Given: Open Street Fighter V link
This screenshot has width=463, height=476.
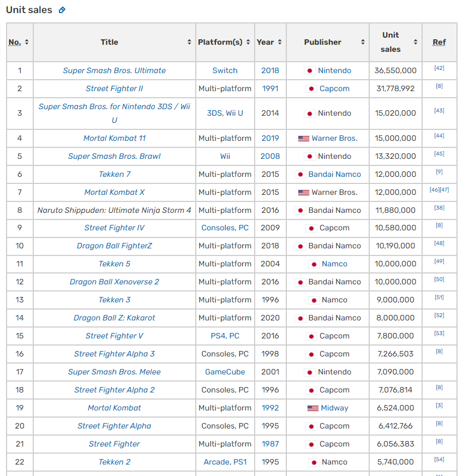Looking at the screenshot, I should pos(115,336).
